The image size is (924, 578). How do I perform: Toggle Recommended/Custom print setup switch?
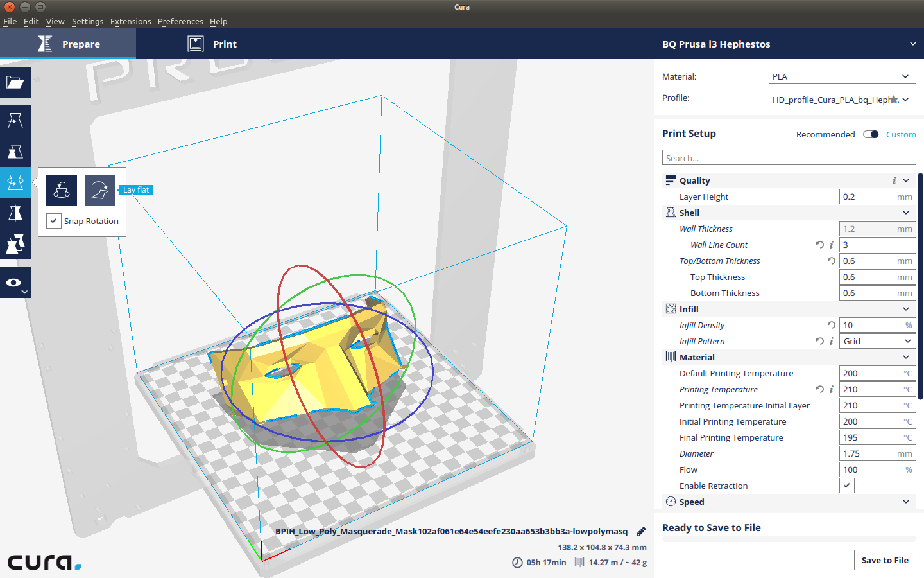tap(871, 134)
